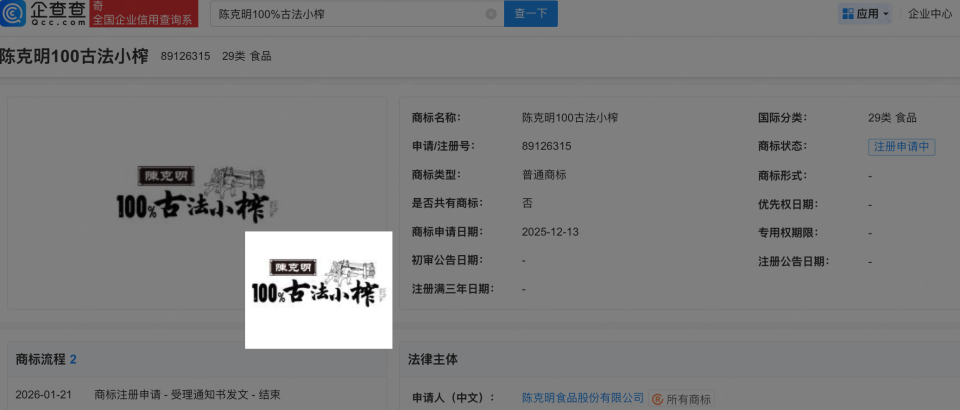This screenshot has height=410, width=960.
Task: Select the 初审公告日期 label
Action: (448, 260)
